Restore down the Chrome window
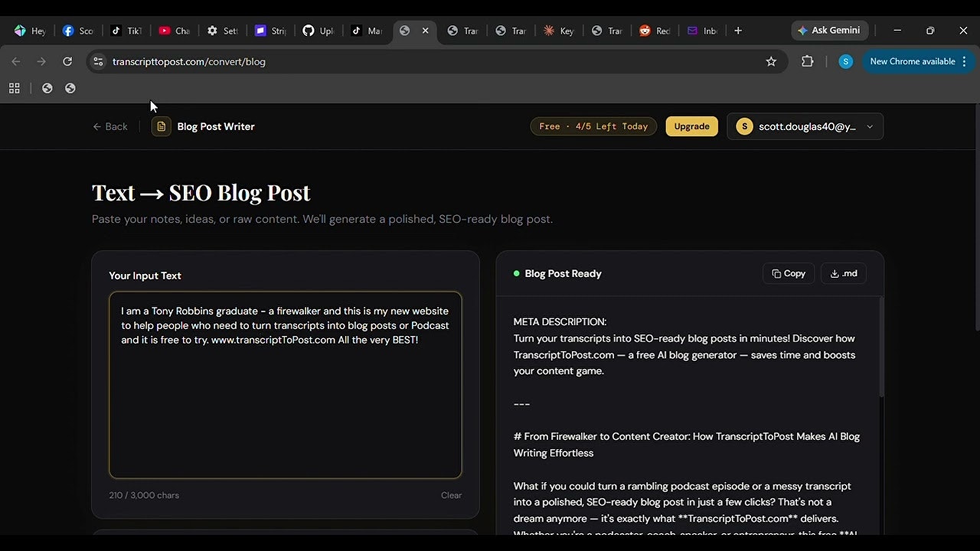Screen dimensions: 980x551 (x=930, y=31)
